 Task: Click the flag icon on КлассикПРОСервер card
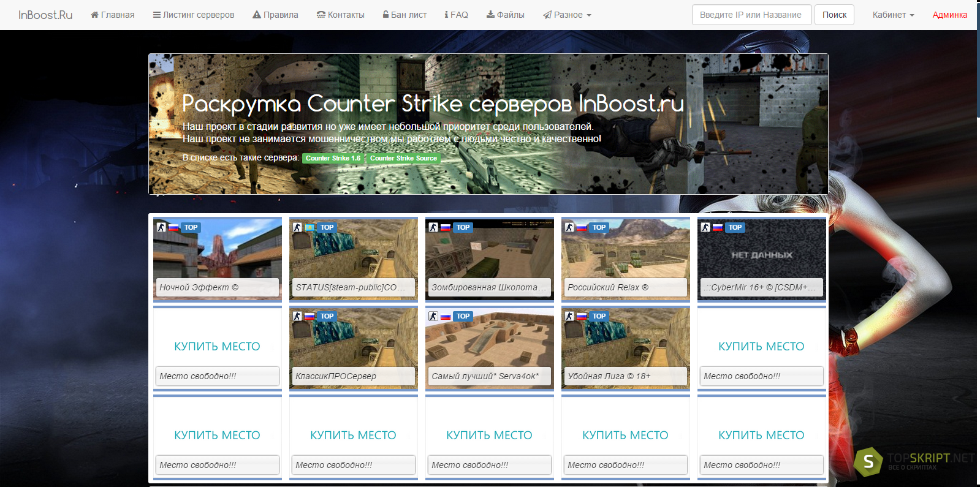tap(310, 316)
